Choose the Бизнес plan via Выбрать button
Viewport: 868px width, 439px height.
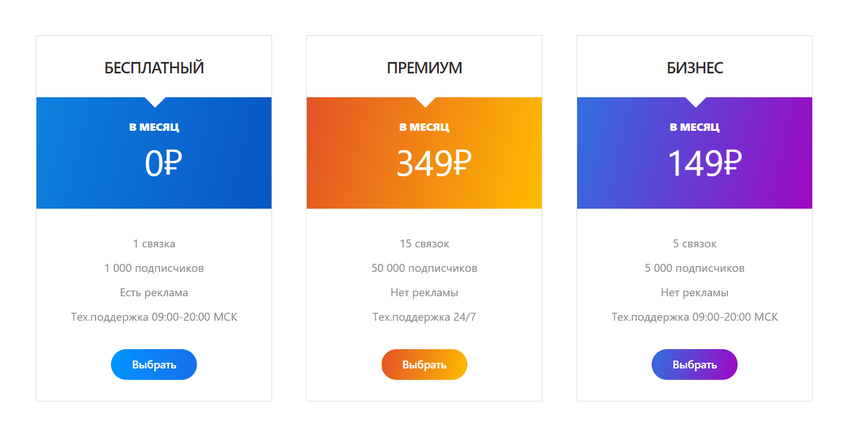tap(694, 365)
